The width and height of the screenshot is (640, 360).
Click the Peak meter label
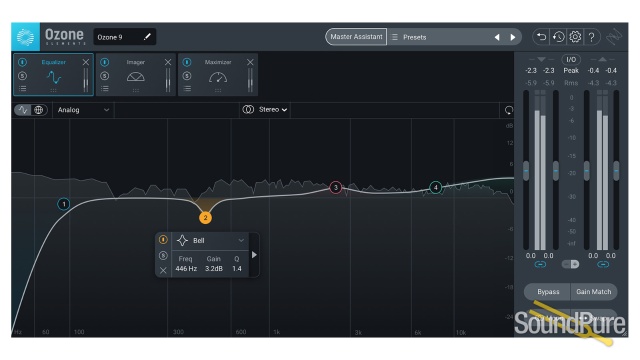(x=571, y=71)
